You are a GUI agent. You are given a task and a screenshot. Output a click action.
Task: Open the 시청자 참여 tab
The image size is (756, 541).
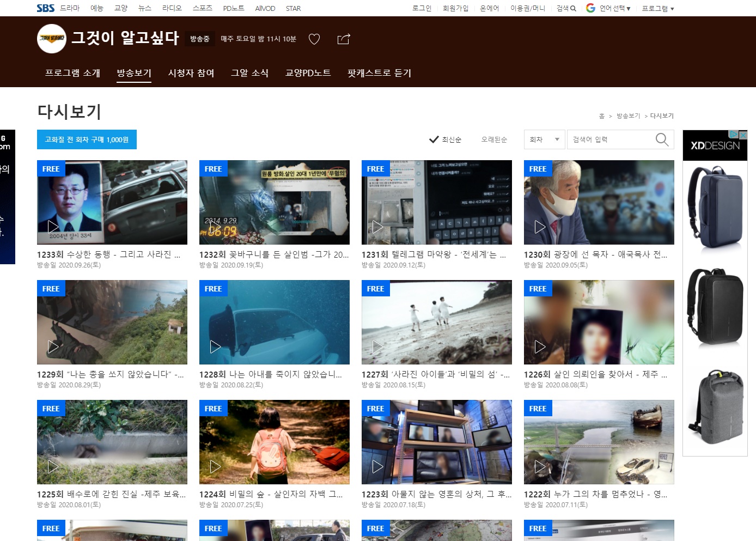191,72
